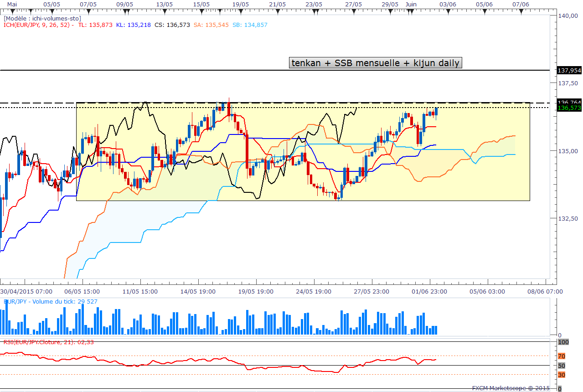Click the 29/05 date on the top axis
This screenshot has width=583, height=392.
point(390,4)
